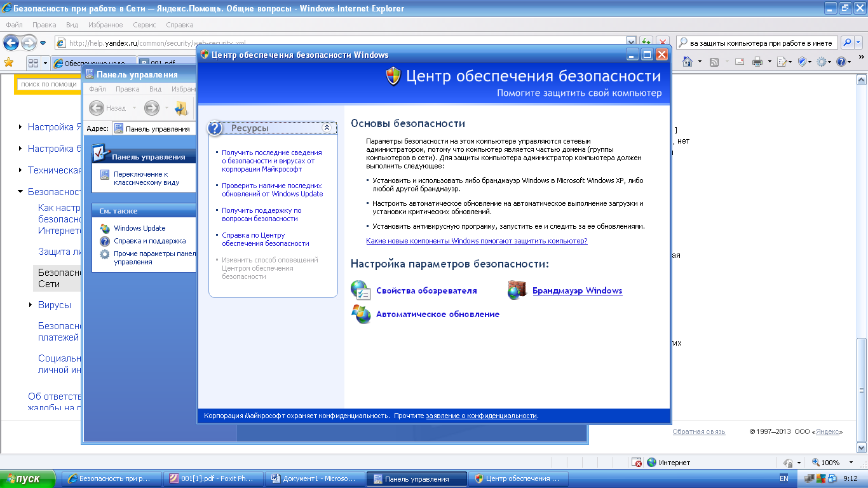Click the поиск по помощи search field

click(x=48, y=84)
